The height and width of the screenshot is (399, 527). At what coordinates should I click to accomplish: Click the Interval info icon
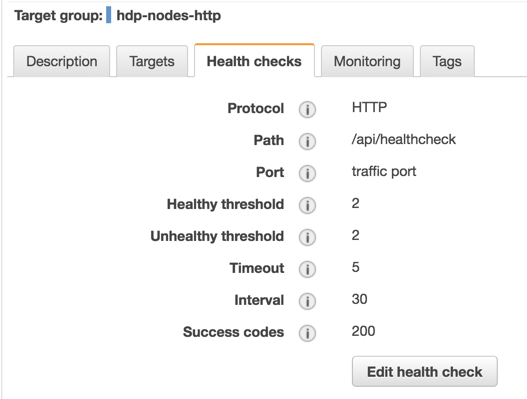click(307, 301)
